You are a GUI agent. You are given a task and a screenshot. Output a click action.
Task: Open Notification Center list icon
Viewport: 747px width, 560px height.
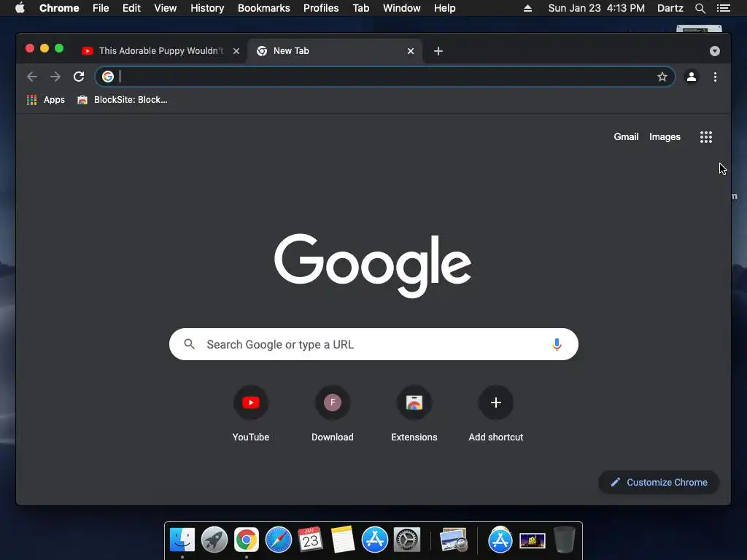724,8
